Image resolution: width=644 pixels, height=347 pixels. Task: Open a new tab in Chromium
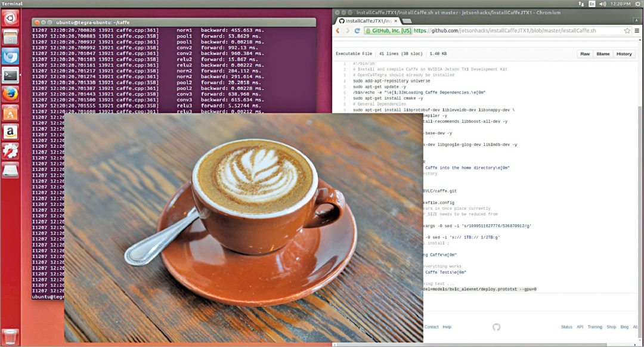(407, 20)
